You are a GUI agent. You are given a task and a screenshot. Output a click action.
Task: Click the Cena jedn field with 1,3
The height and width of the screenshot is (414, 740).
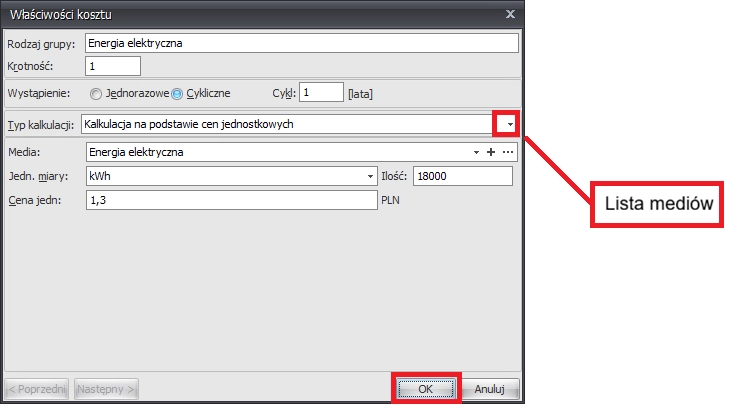point(228,200)
